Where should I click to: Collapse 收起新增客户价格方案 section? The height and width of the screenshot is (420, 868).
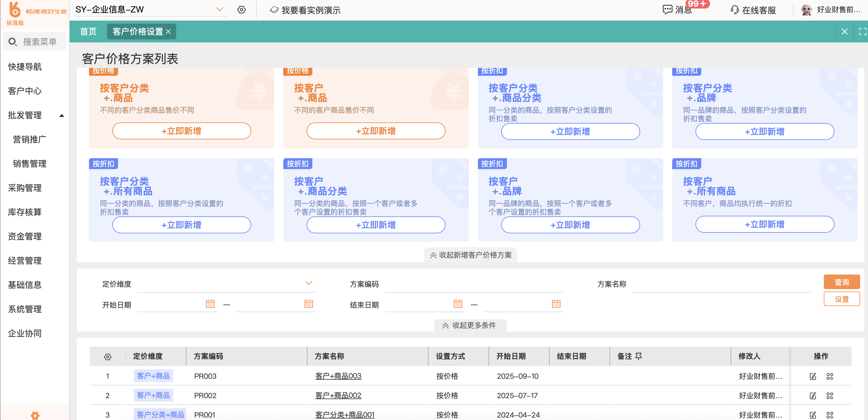click(470, 255)
